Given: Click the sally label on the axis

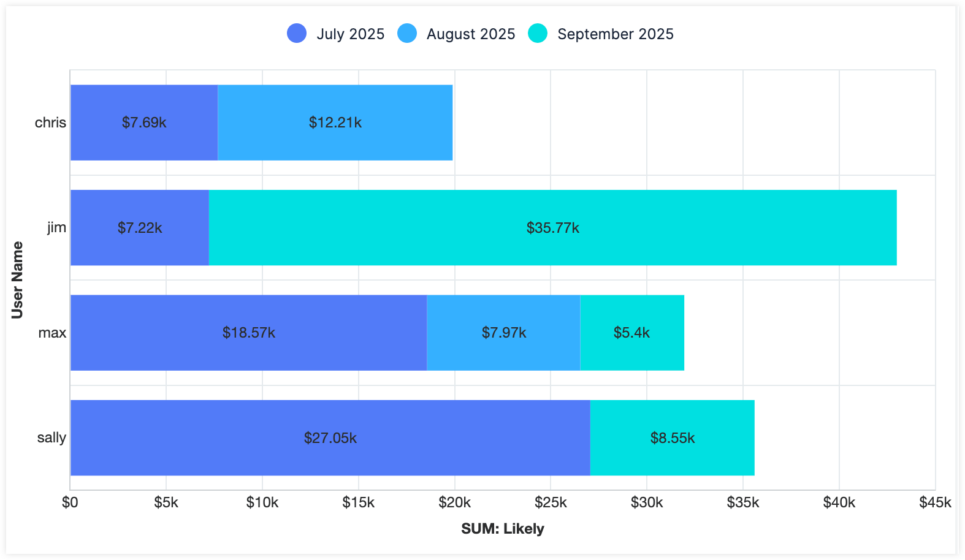Looking at the screenshot, I should [x=51, y=437].
